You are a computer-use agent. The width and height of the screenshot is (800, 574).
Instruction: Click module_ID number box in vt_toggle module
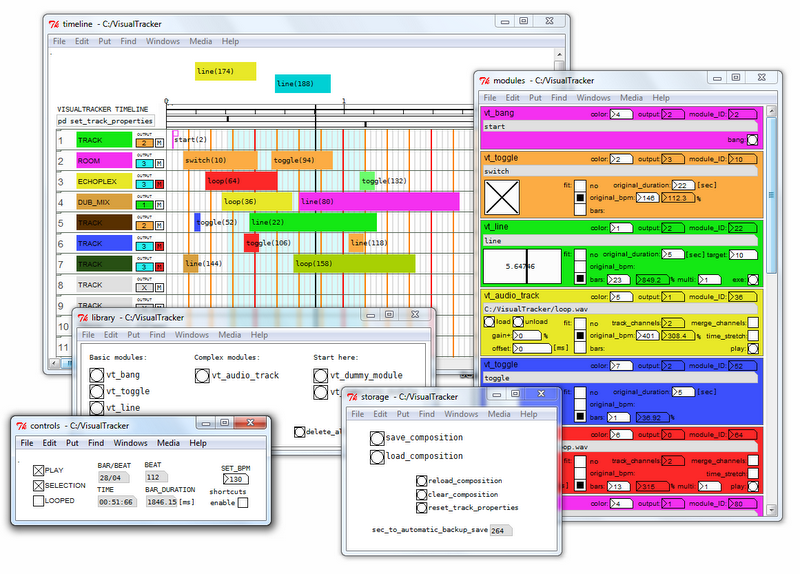click(742, 159)
